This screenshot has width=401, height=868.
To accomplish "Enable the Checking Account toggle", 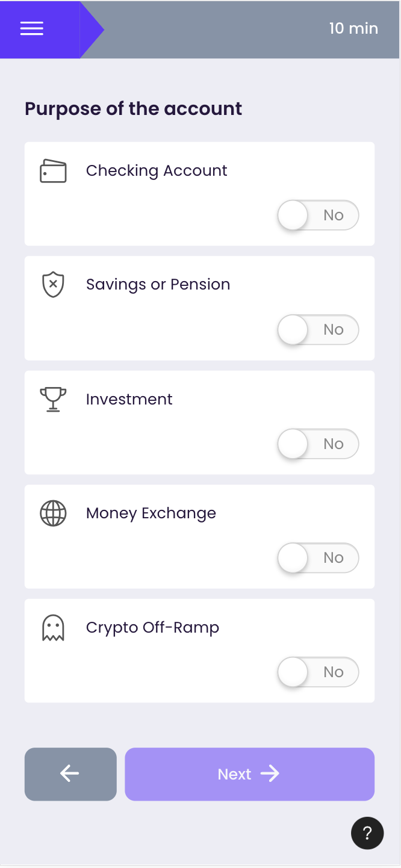I will pyautogui.click(x=318, y=215).
